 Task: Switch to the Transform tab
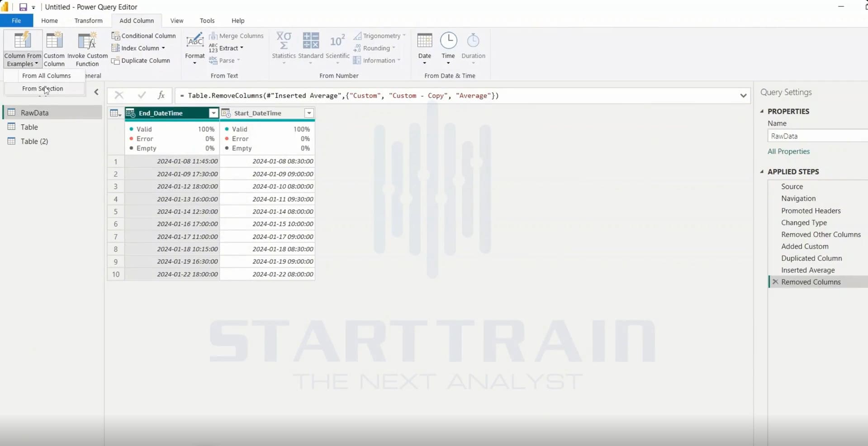coord(88,20)
